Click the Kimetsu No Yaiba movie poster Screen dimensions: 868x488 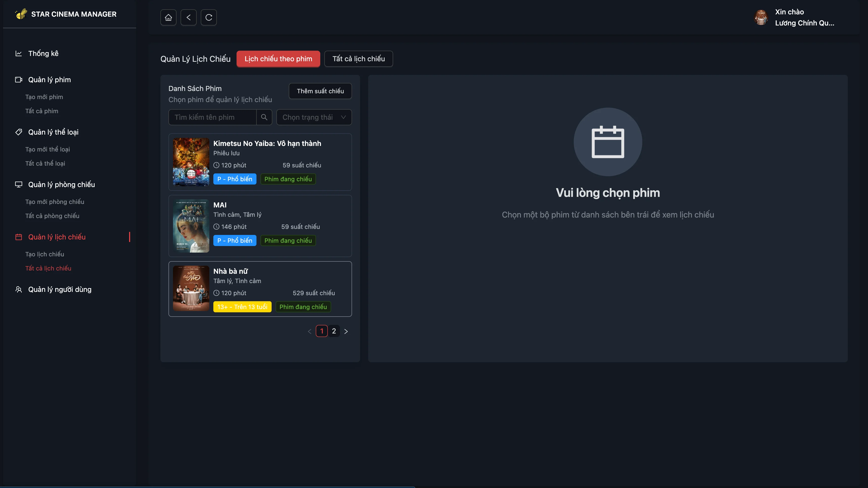(191, 162)
